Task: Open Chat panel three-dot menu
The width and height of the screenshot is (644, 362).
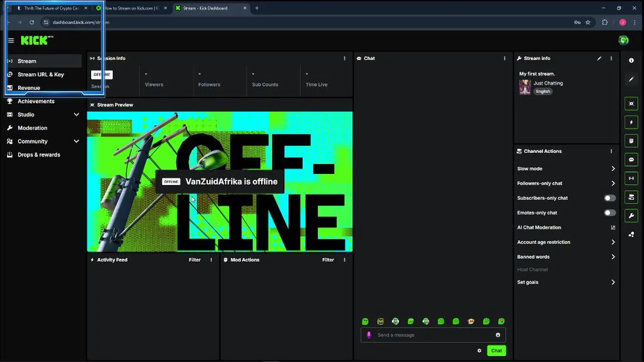Action: pos(505,58)
